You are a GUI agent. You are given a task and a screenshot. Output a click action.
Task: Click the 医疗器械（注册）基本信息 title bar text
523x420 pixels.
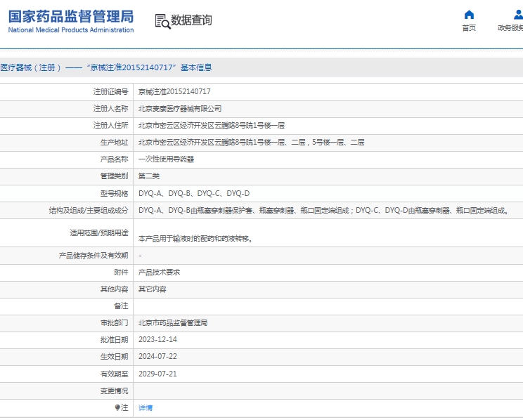[106, 67]
